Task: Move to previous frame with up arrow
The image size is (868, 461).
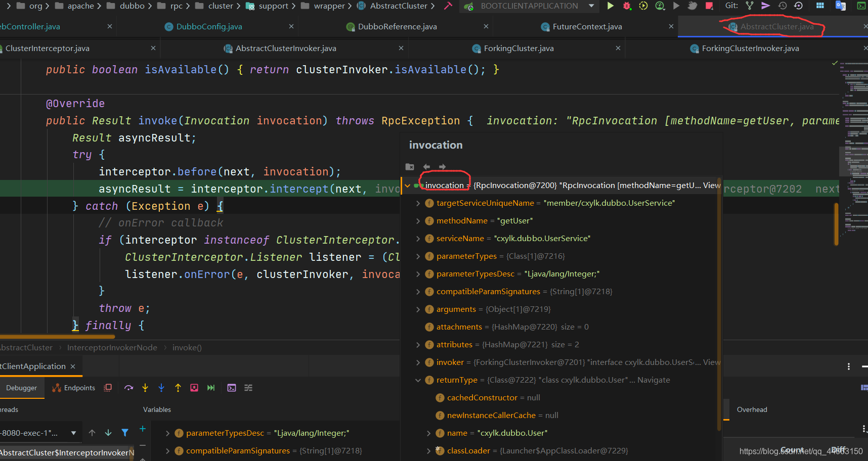Action: click(x=92, y=433)
